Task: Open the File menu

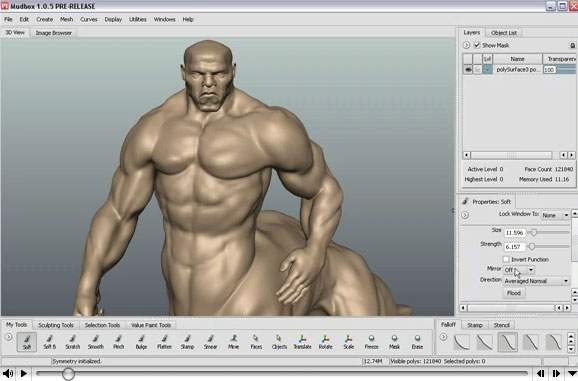Action: (8, 19)
